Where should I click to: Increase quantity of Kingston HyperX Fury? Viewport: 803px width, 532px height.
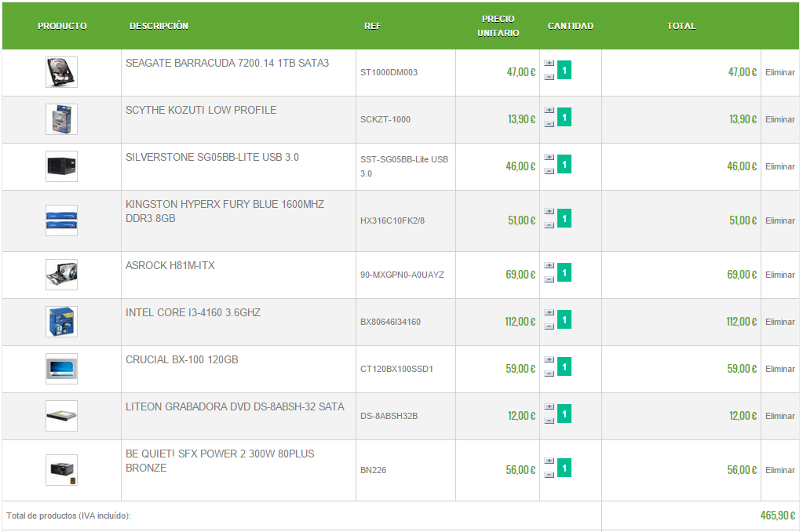point(549,212)
